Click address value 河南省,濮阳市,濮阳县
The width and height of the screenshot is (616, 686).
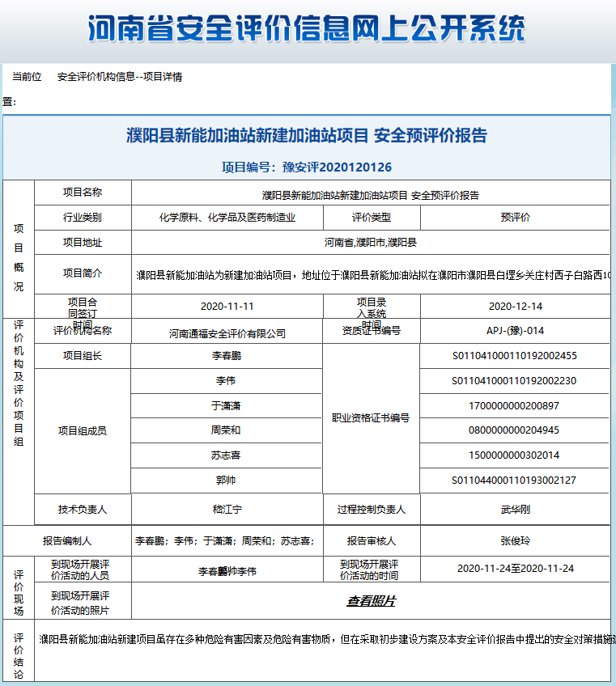371,243
